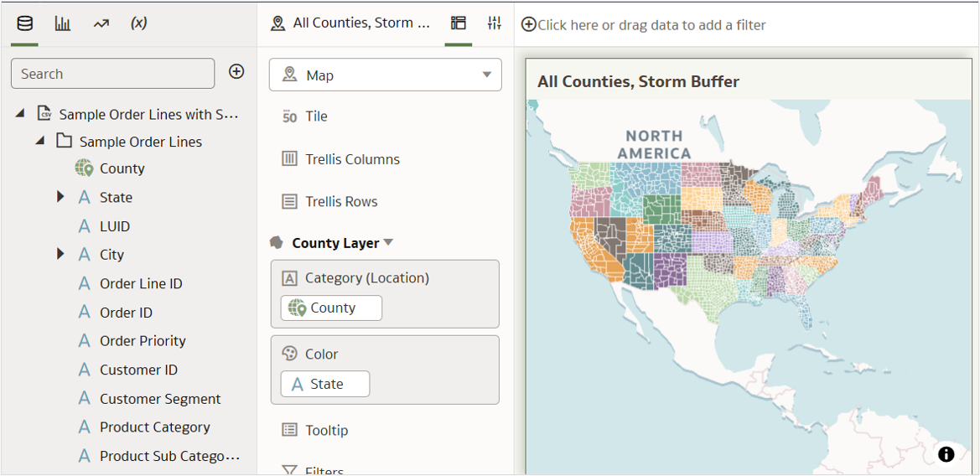Select the Order ID column
The width and height of the screenshot is (980, 476).
pos(127,313)
